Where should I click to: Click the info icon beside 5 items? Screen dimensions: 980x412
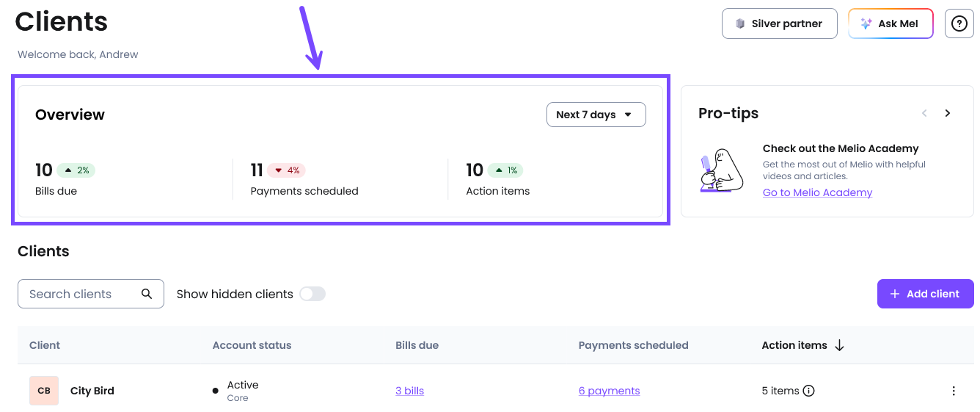click(x=808, y=391)
